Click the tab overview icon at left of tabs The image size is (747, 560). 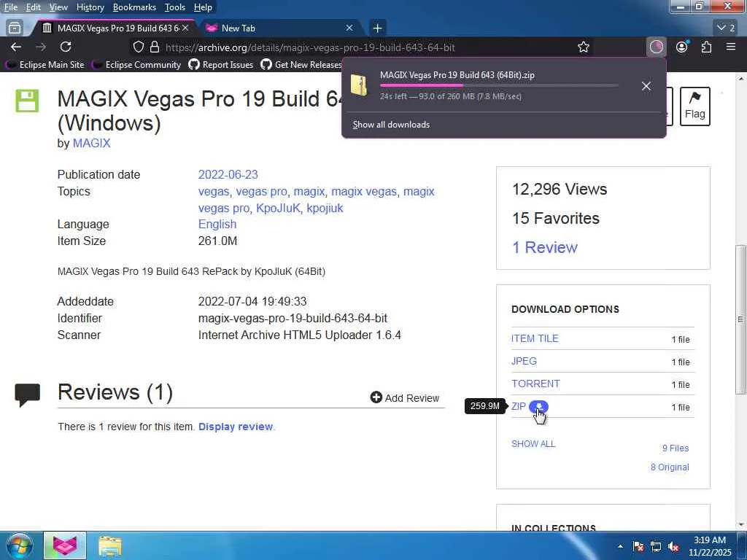pos(15,28)
